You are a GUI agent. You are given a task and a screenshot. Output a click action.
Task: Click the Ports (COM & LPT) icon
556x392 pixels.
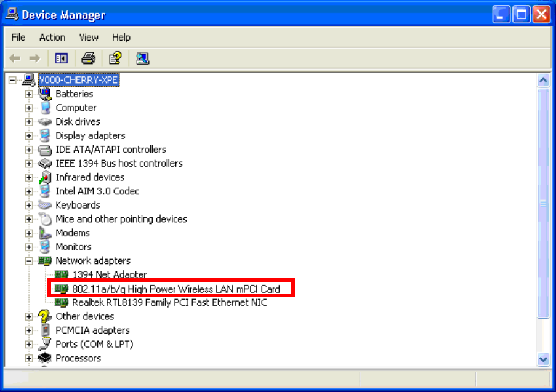pos(45,344)
